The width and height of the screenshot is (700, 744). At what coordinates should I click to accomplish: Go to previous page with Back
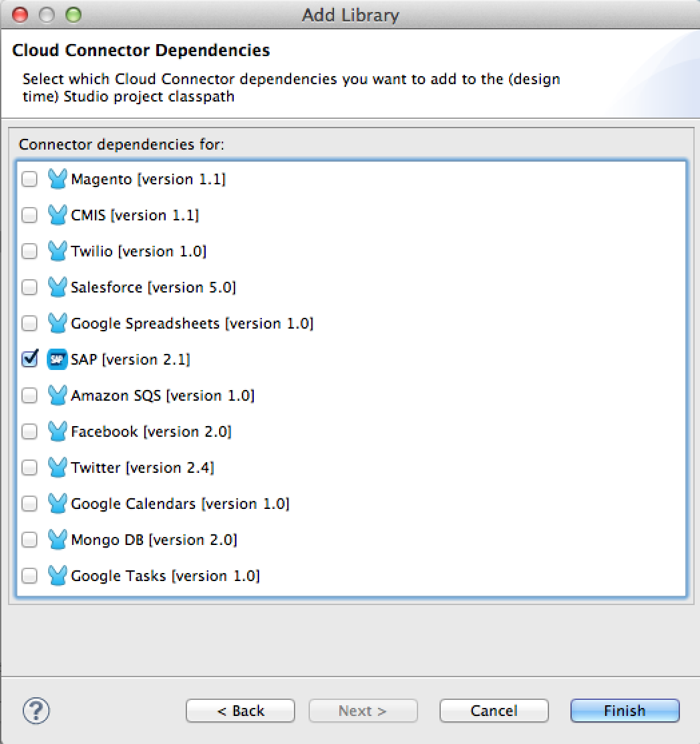pos(240,711)
